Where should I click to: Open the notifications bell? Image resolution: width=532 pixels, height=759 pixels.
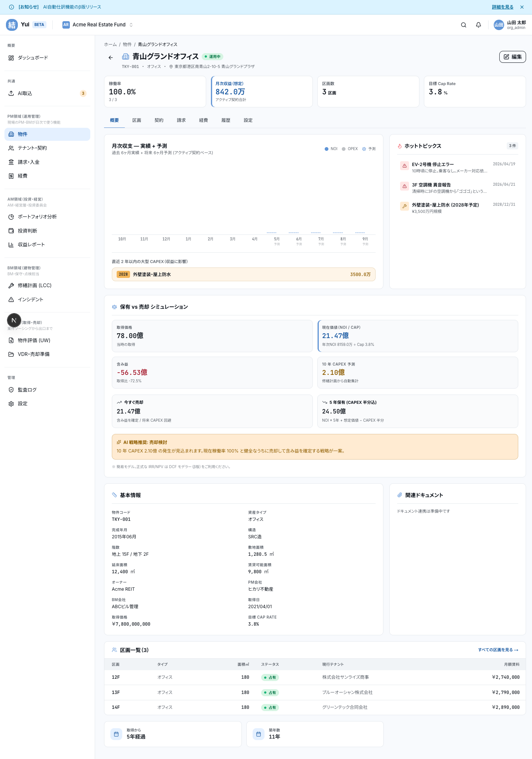click(479, 25)
